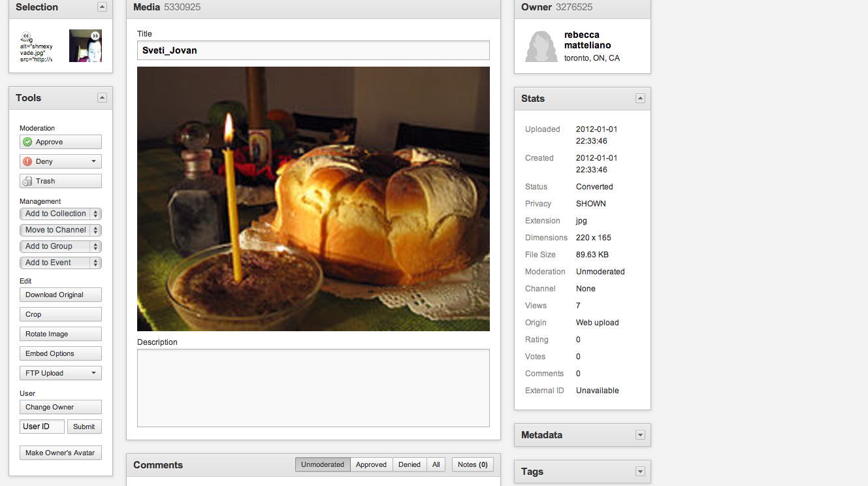Approve this media item

pyautogui.click(x=61, y=142)
